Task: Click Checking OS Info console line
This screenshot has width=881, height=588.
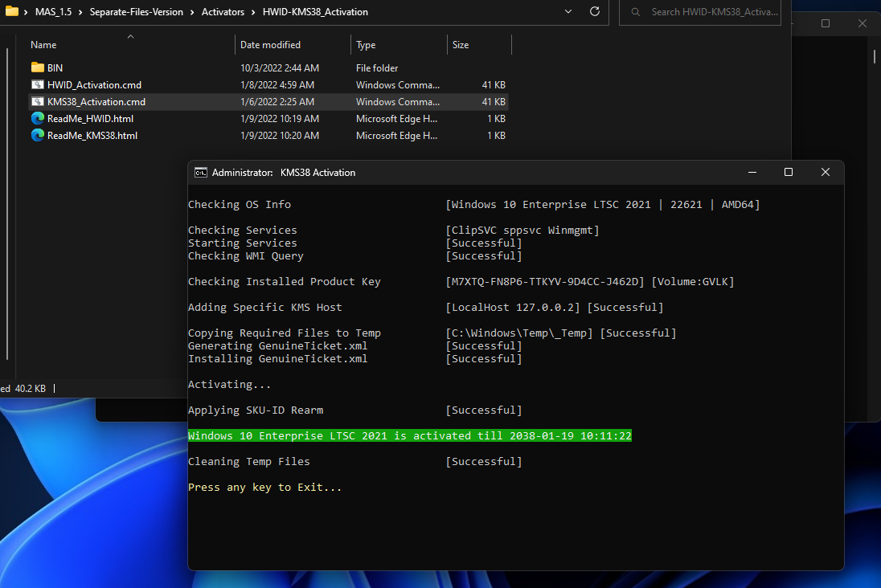Action: point(240,204)
